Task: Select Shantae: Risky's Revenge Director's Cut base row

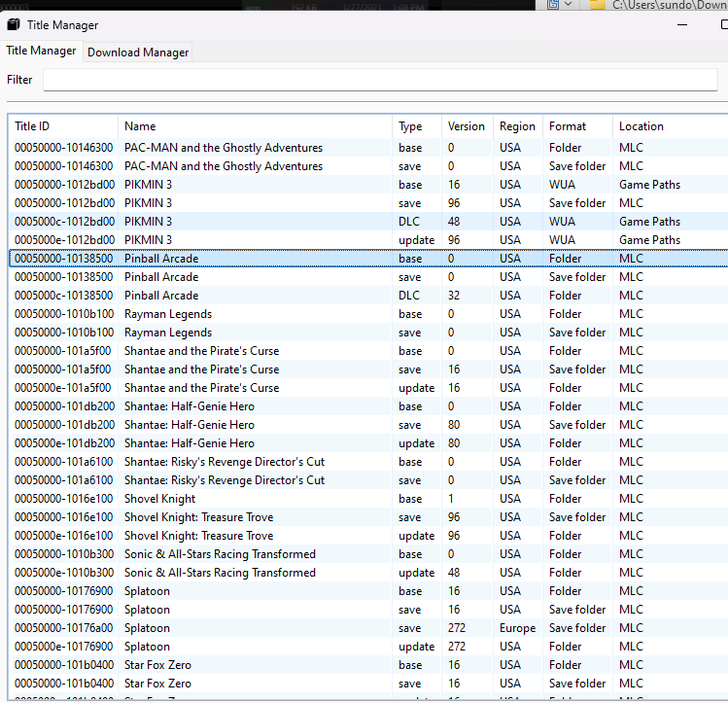Action: (368, 462)
